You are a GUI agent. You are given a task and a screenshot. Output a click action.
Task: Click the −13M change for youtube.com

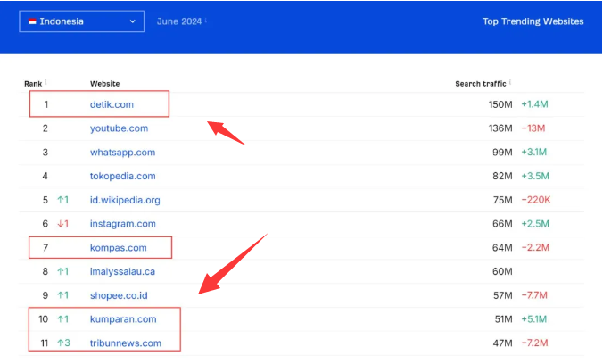pyautogui.click(x=533, y=128)
